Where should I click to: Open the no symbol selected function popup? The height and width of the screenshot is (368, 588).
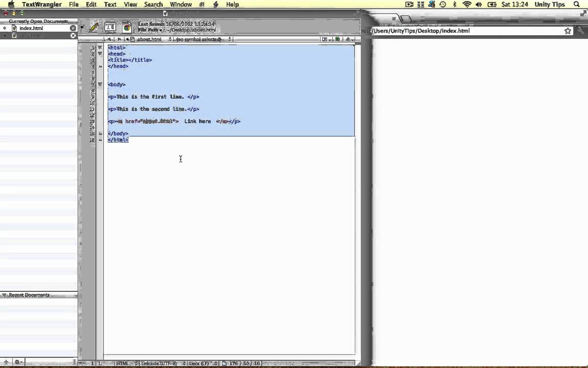pyautogui.click(x=203, y=39)
